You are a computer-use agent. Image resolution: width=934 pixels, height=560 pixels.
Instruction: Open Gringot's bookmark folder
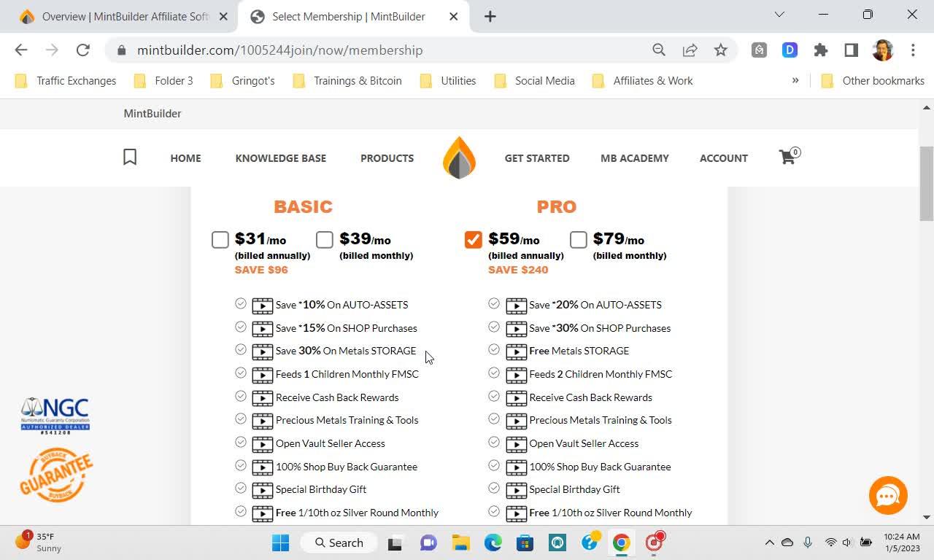(x=242, y=80)
